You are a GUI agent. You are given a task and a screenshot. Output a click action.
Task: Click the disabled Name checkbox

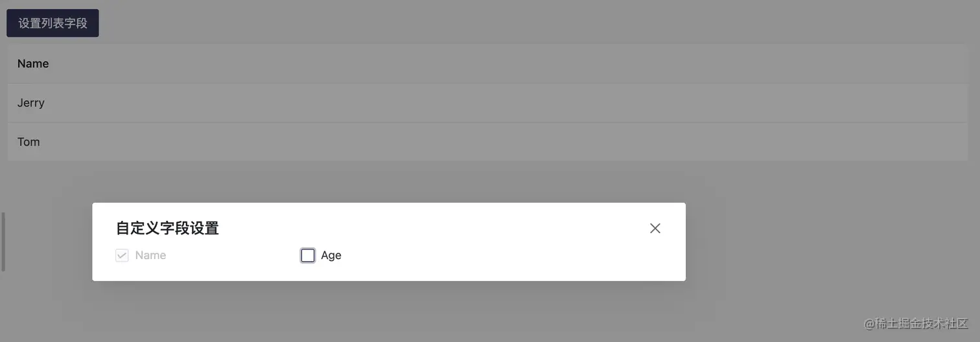122,255
